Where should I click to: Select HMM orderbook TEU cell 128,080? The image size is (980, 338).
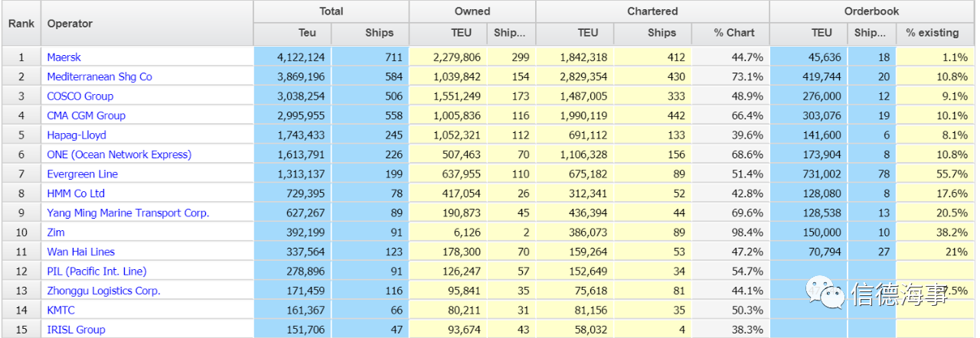click(808, 193)
